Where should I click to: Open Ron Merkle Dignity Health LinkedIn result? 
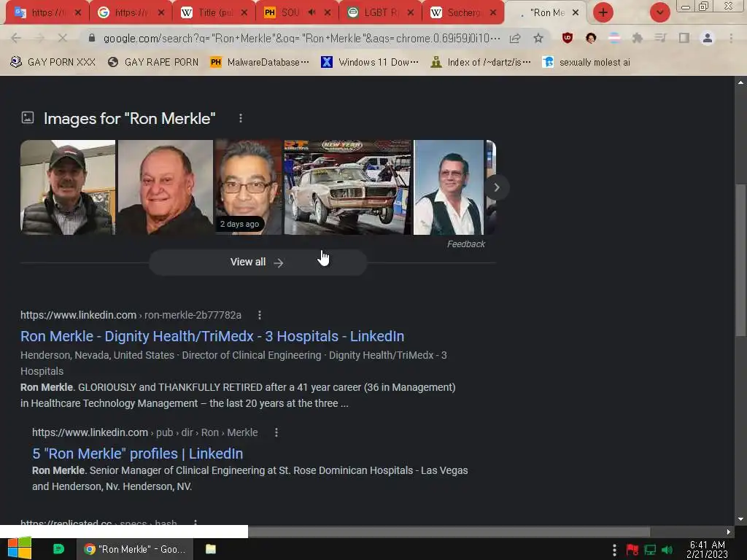coord(212,336)
